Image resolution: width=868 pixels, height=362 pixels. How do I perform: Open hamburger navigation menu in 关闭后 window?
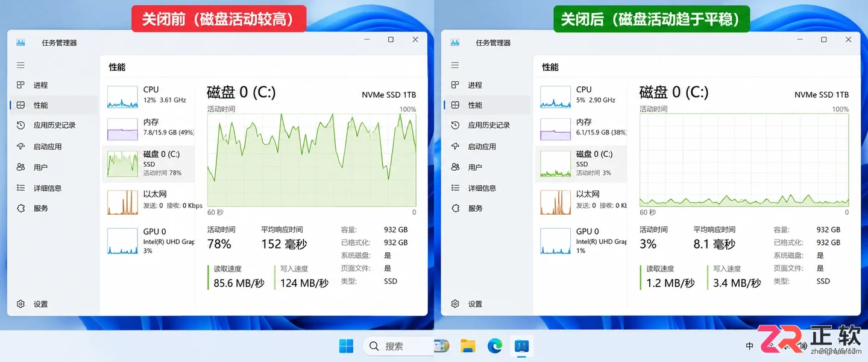454,65
